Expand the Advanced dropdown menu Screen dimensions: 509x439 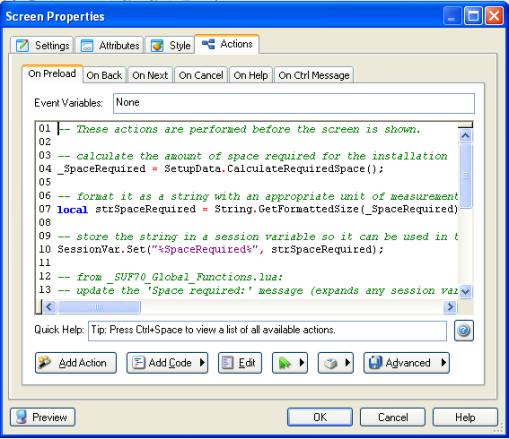pyautogui.click(x=407, y=363)
